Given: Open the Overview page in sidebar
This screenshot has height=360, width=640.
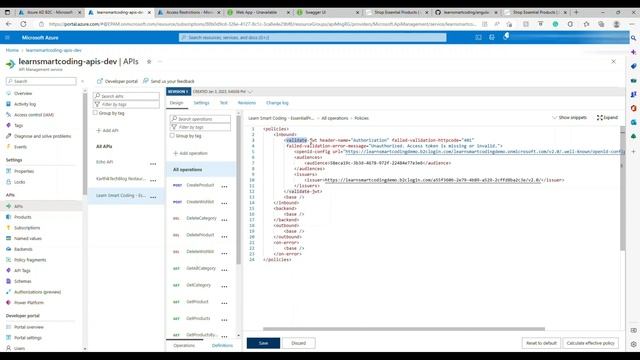Looking at the screenshot, I should click(23, 93).
